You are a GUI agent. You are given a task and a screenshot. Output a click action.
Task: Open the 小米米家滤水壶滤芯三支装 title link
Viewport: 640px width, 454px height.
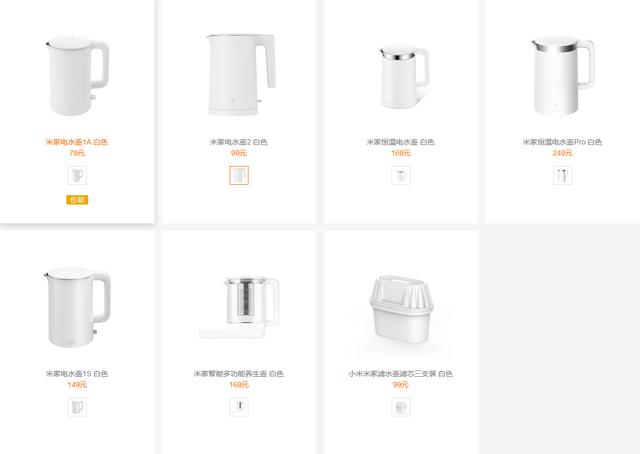pyautogui.click(x=400, y=374)
